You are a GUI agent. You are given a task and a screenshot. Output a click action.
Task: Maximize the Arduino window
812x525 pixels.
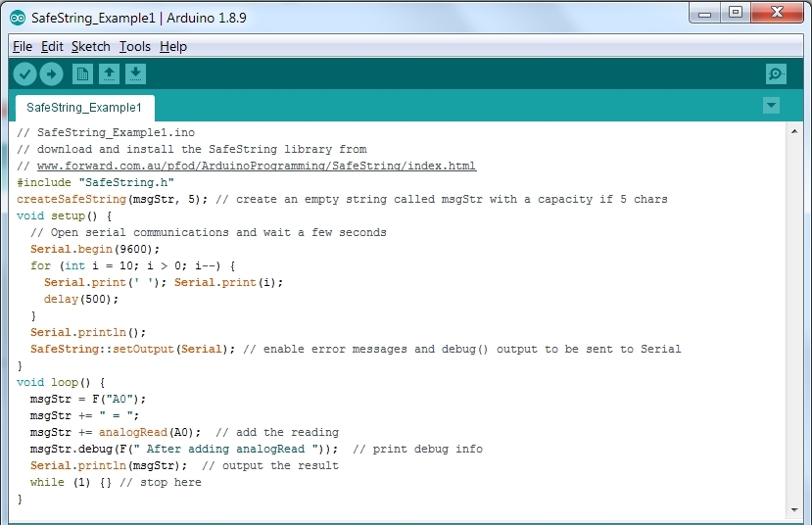pos(736,13)
